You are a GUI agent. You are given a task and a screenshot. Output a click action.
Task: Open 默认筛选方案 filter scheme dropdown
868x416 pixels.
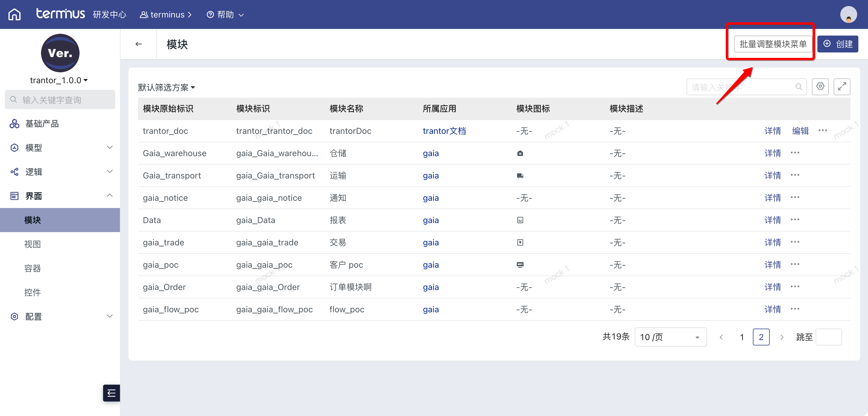pyautogui.click(x=166, y=87)
